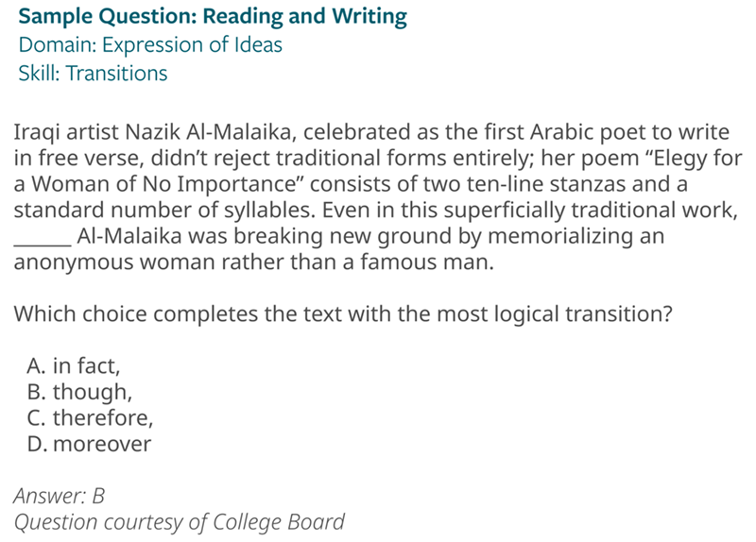This screenshot has height=542, width=756.
Task: Select answer choice D "moreover"
Action: [90, 444]
